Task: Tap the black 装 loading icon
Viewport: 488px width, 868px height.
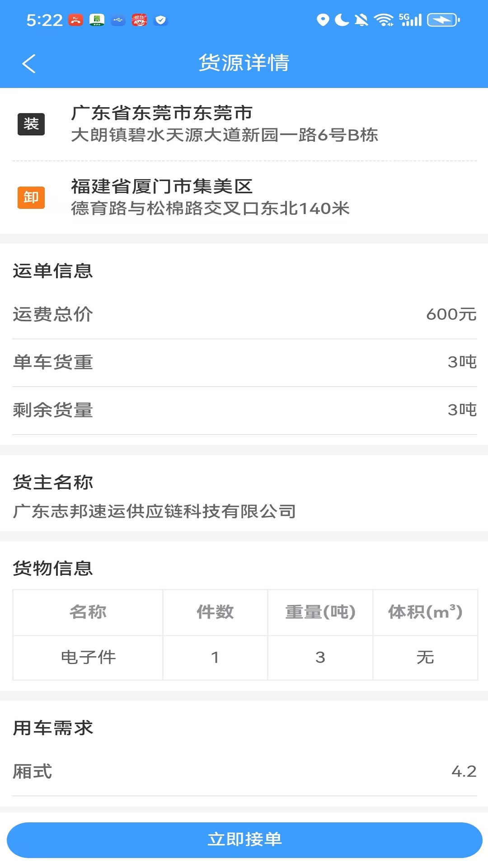Action: pyautogui.click(x=31, y=124)
